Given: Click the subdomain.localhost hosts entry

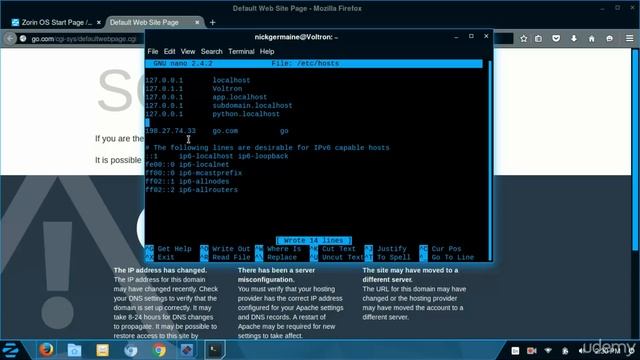Looking at the screenshot, I should tap(252, 105).
